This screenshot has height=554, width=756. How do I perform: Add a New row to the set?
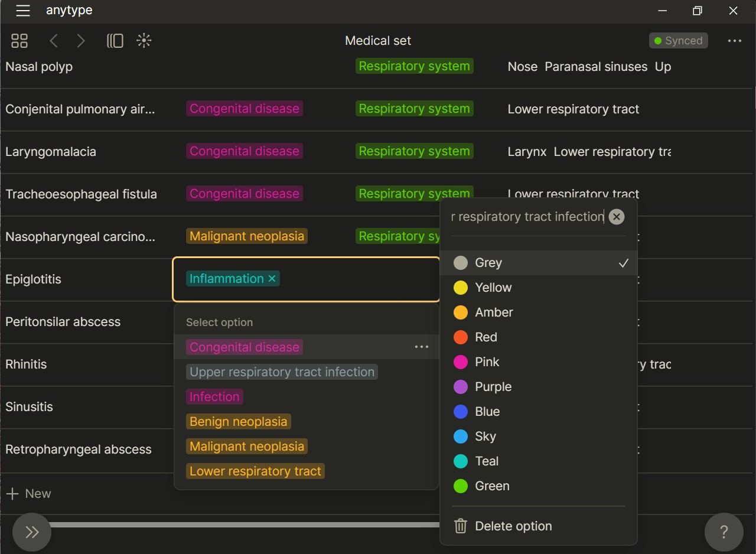28,494
